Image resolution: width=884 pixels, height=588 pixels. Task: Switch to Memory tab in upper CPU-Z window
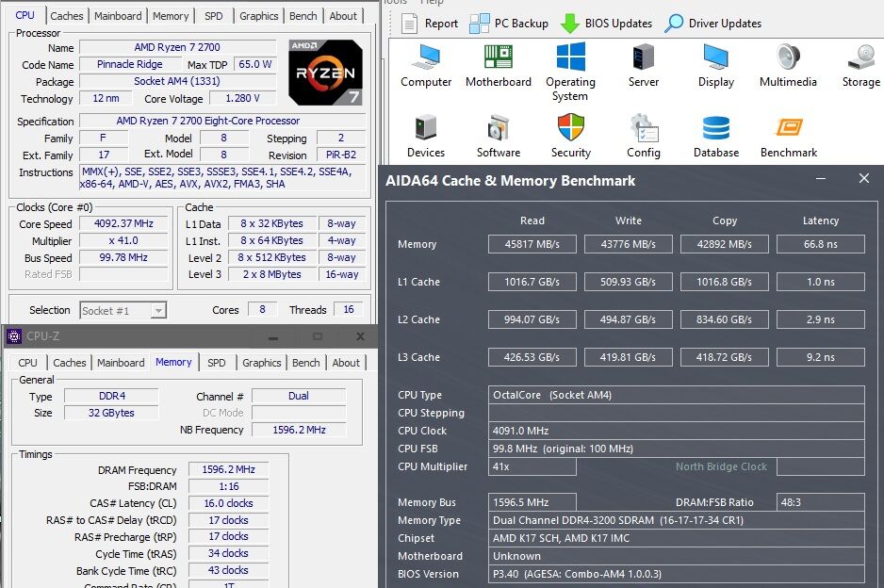point(171,16)
